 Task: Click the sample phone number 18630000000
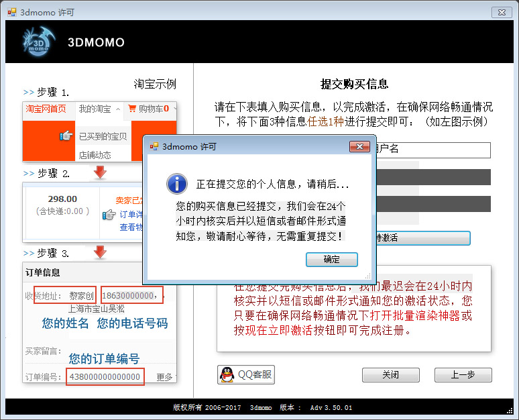point(128,295)
